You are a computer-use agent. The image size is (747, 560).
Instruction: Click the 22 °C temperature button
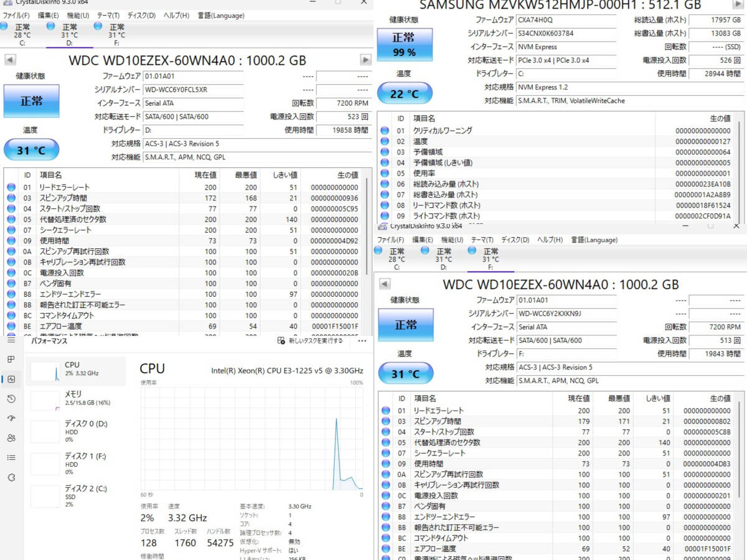(x=404, y=94)
